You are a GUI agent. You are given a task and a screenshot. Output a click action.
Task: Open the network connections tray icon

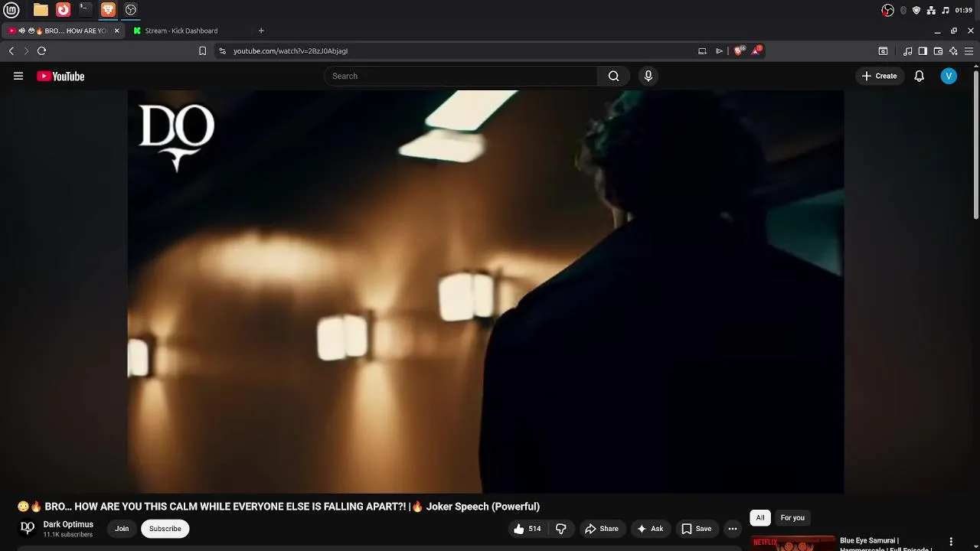931,10
